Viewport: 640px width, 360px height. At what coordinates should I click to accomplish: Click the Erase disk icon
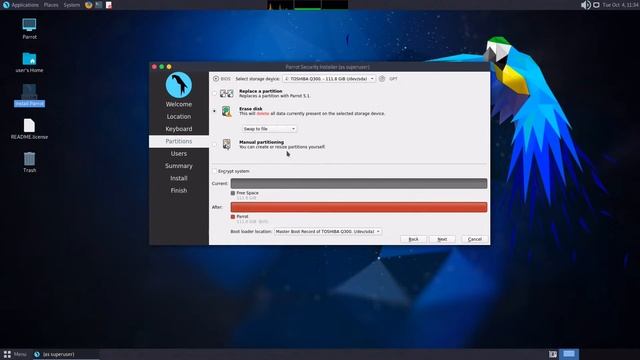[x=227, y=111]
